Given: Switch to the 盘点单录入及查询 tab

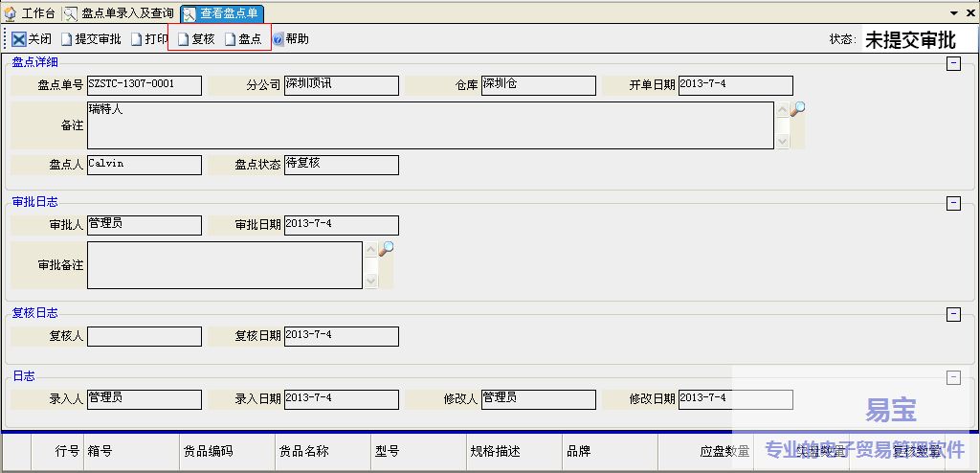Looking at the screenshot, I should click(x=119, y=13).
